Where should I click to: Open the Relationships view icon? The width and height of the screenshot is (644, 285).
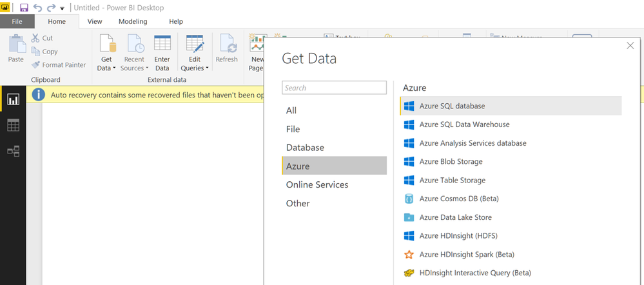pyautogui.click(x=13, y=152)
